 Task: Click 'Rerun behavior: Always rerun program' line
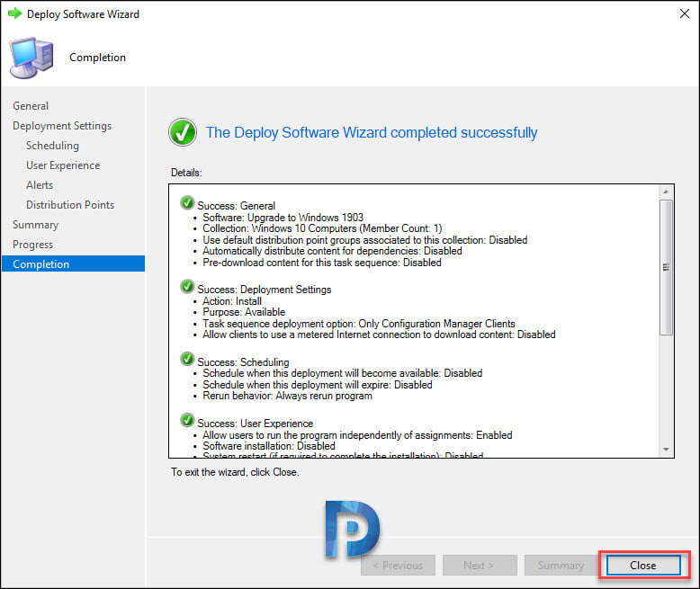287,396
